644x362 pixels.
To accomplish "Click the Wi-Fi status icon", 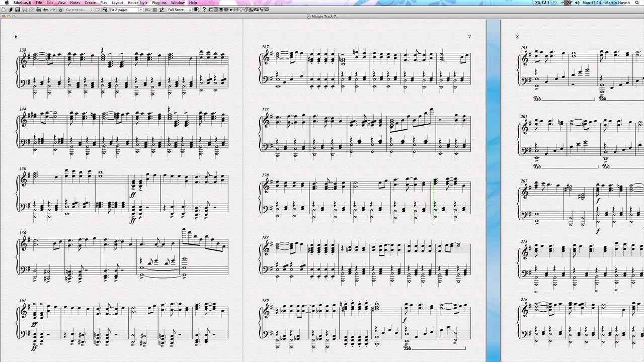I will pos(570,3).
